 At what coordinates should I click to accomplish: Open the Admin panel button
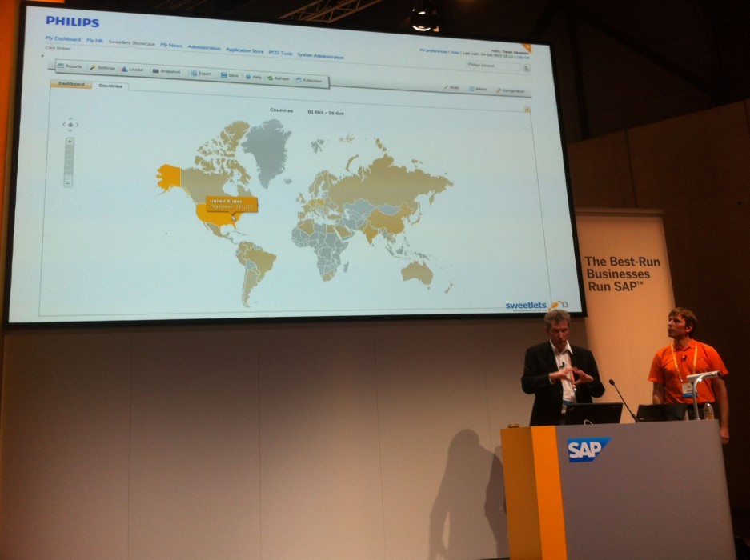(x=479, y=89)
